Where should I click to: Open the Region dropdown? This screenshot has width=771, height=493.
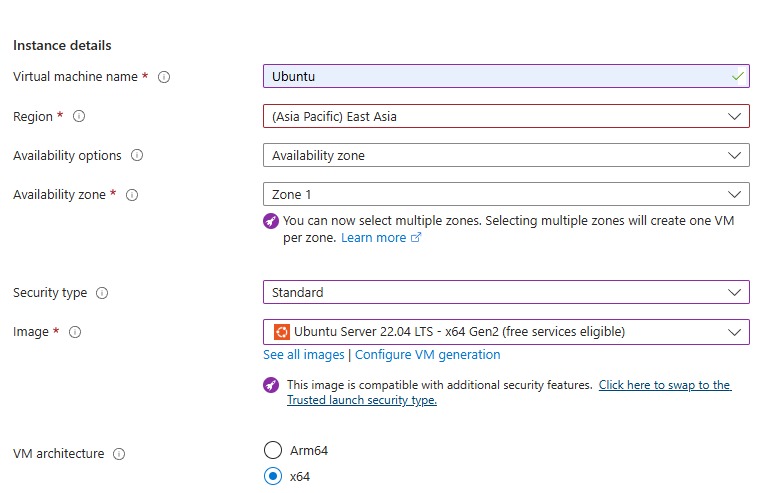pyautogui.click(x=506, y=116)
